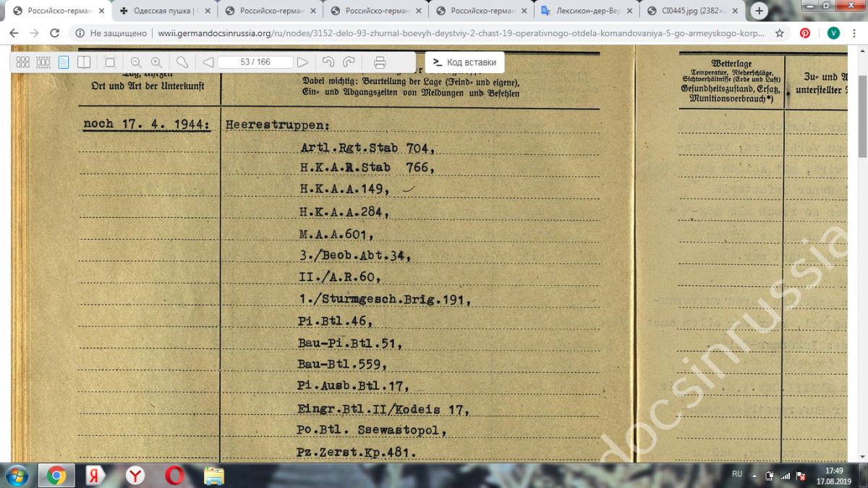Click the line 'Bau-Btl.559,'
Screen dimensions: 868x488
342,363
